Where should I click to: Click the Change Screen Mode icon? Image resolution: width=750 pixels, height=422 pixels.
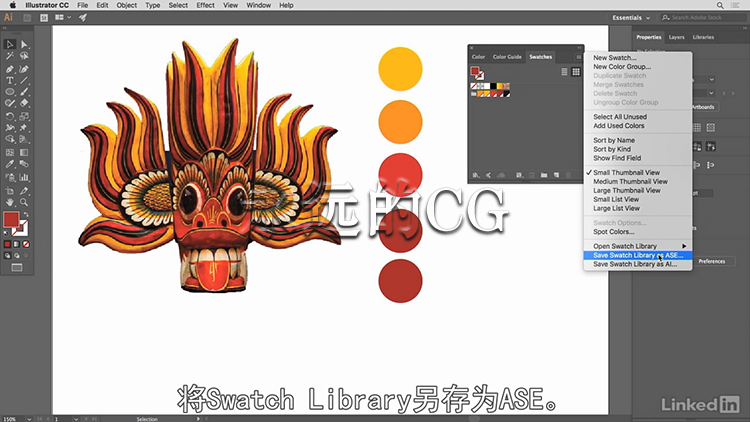click(x=17, y=267)
